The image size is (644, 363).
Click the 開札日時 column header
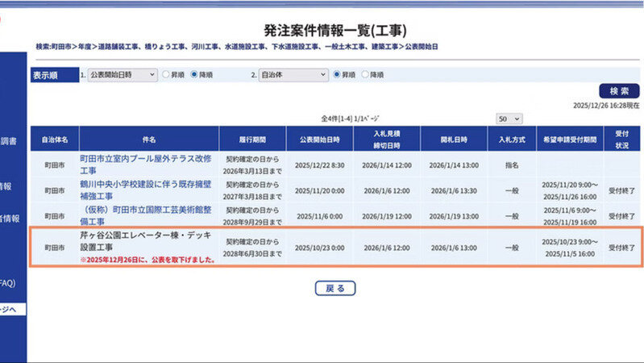point(455,139)
